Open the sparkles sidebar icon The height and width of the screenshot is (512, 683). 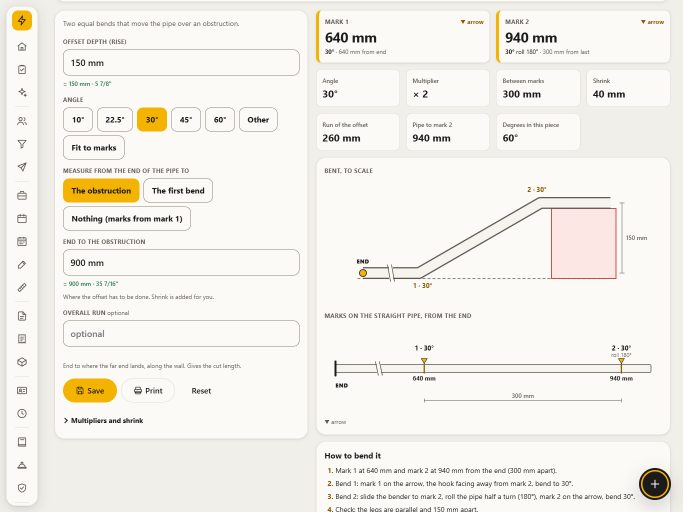22,92
